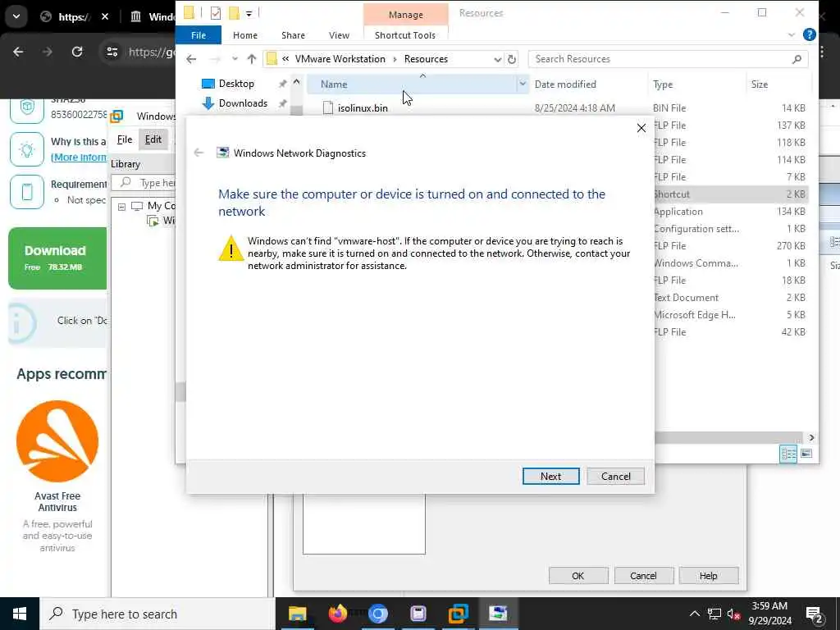The height and width of the screenshot is (630, 840).
Task: Cancel the Windows Network Diagnostics dialog
Action: pos(615,477)
